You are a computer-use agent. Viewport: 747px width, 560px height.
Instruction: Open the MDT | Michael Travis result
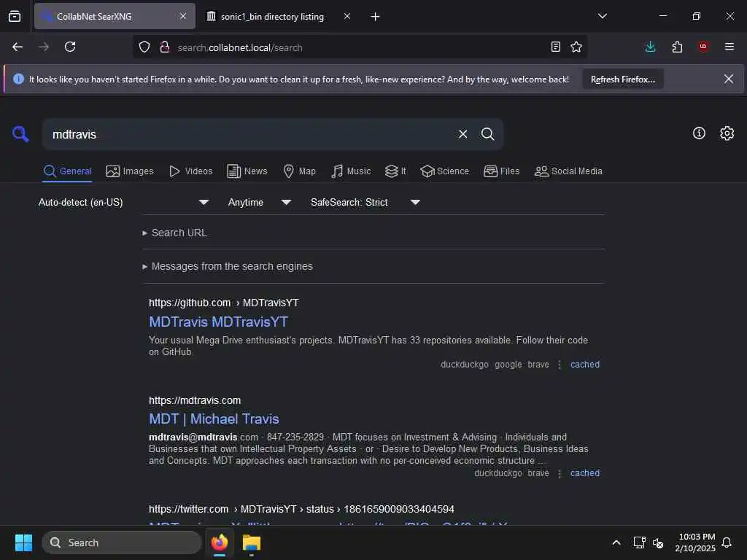coord(214,419)
